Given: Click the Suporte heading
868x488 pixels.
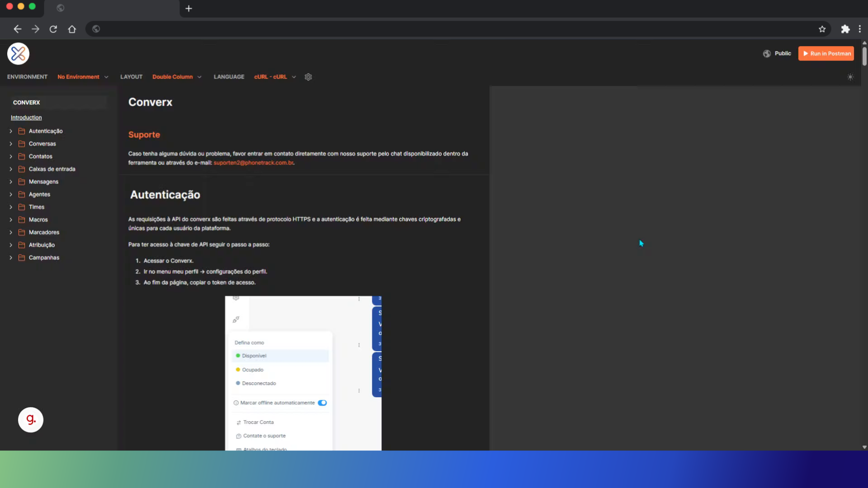Looking at the screenshot, I should (144, 135).
